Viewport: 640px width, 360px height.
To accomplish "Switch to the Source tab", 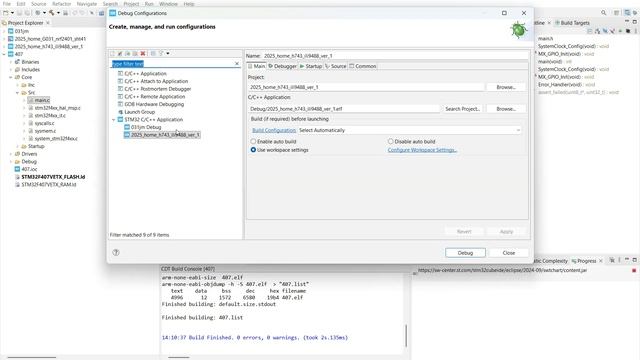I will pos(336,66).
